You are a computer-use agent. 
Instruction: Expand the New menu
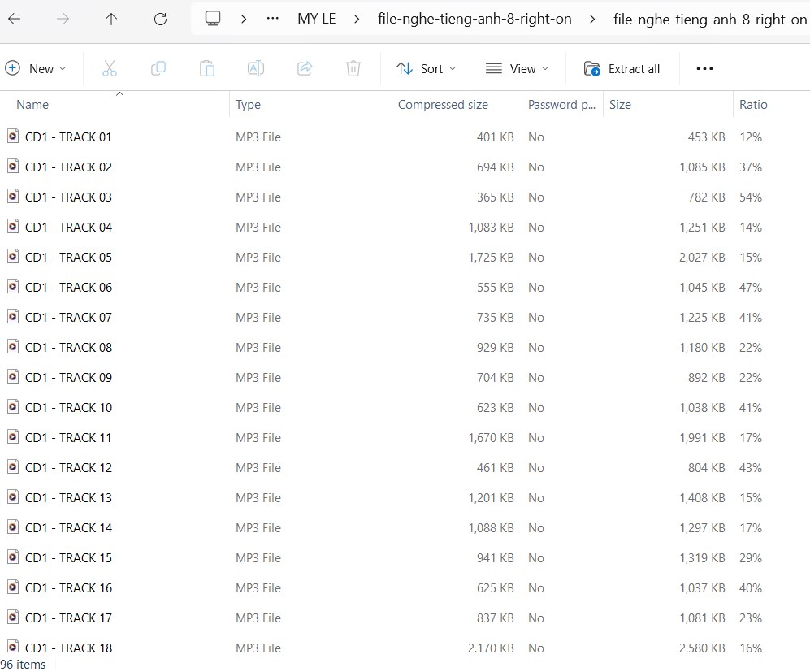37,68
